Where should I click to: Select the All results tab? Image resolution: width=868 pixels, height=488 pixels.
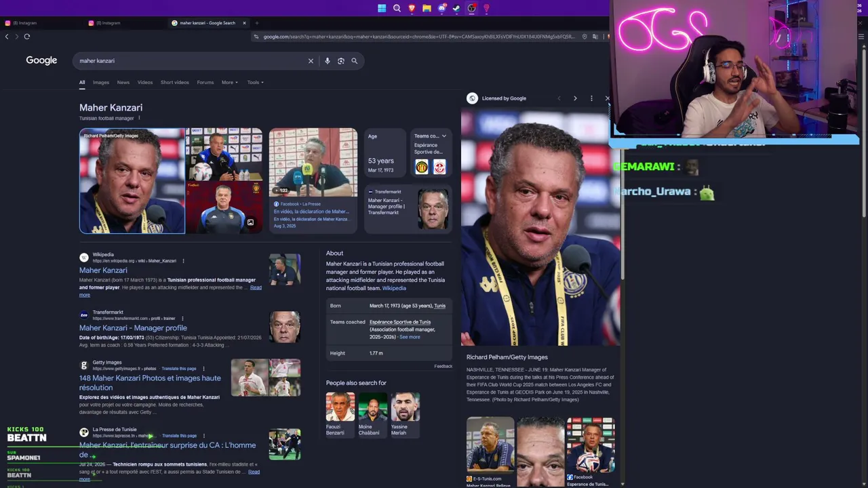pos(82,83)
